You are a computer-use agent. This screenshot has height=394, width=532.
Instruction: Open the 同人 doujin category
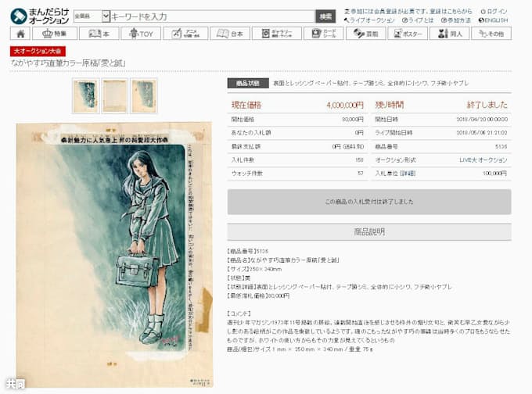point(449,34)
